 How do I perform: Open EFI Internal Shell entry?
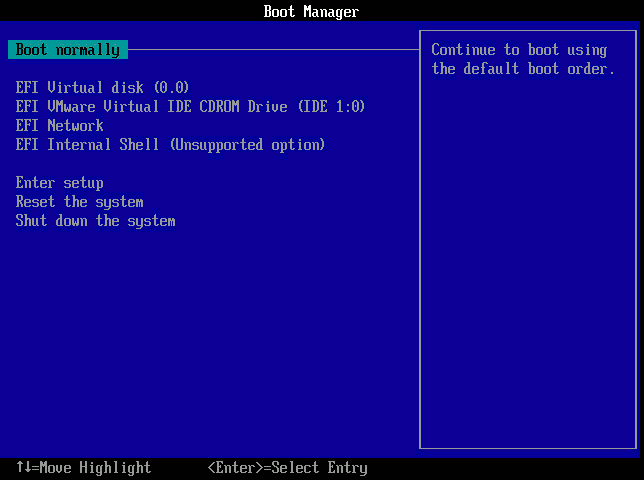coord(170,145)
